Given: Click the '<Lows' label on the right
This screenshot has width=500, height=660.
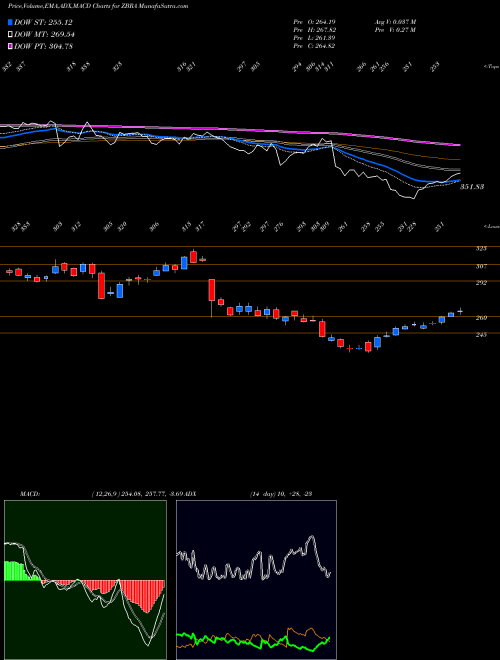Looking at the screenshot, I should click(x=491, y=226).
